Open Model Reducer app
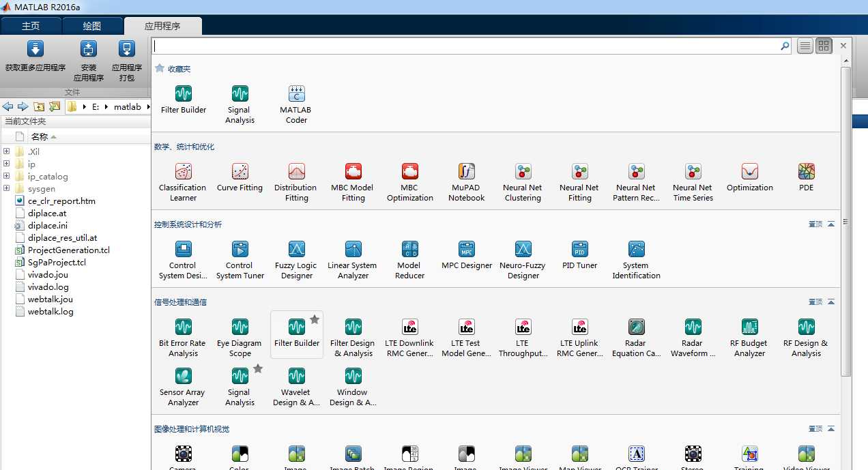The height and width of the screenshot is (470, 868). [410, 260]
